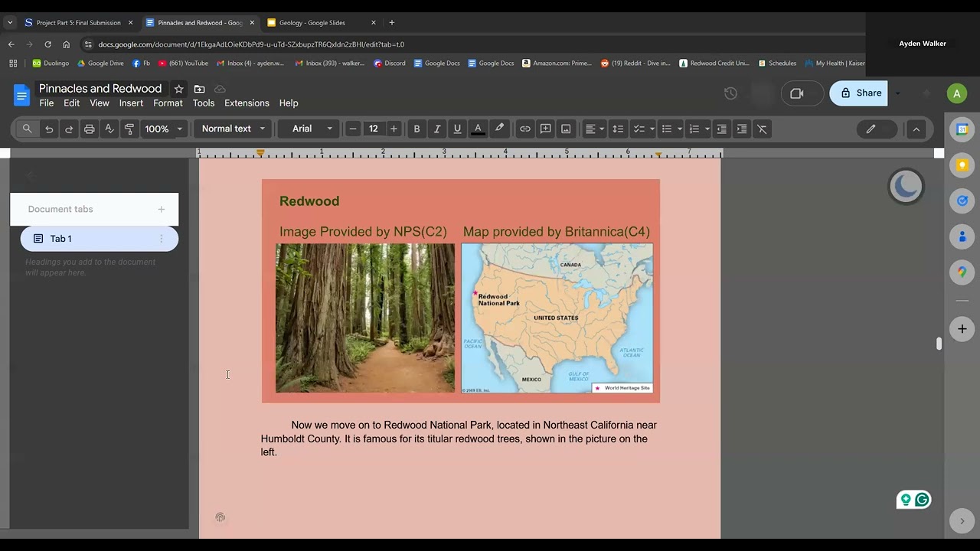The image size is (980, 551).
Task: Open the text color picker
Action: tap(478, 129)
